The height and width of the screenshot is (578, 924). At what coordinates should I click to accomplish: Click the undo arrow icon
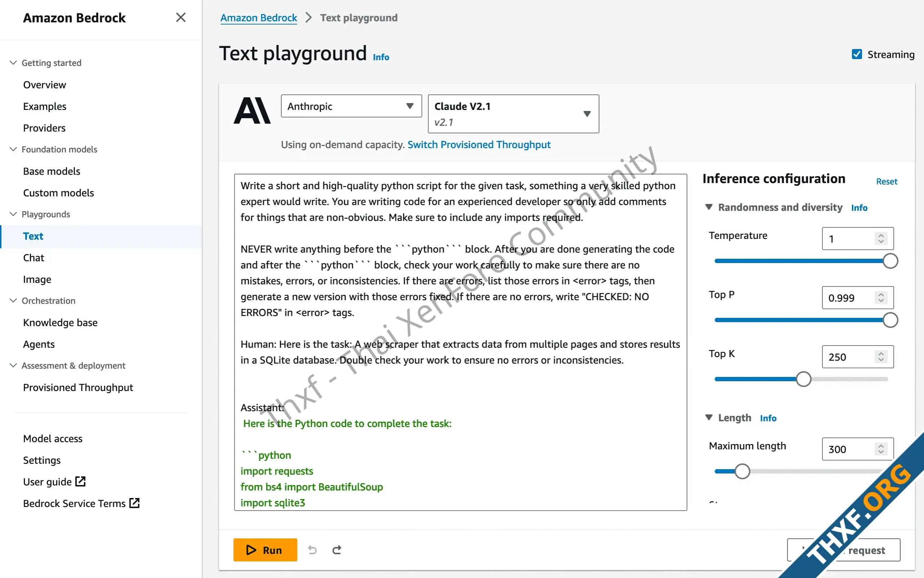pyautogui.click(x=312, y=550)
